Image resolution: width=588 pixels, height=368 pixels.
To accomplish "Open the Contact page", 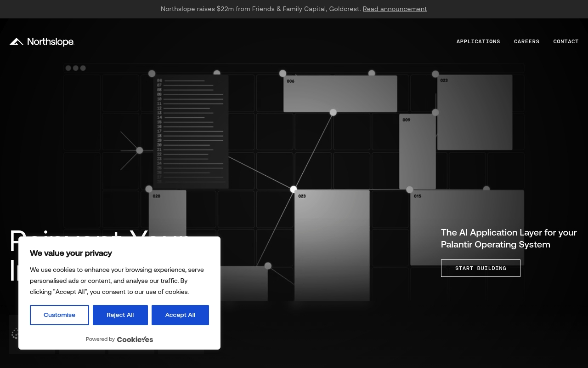I will tap(566, 41).
